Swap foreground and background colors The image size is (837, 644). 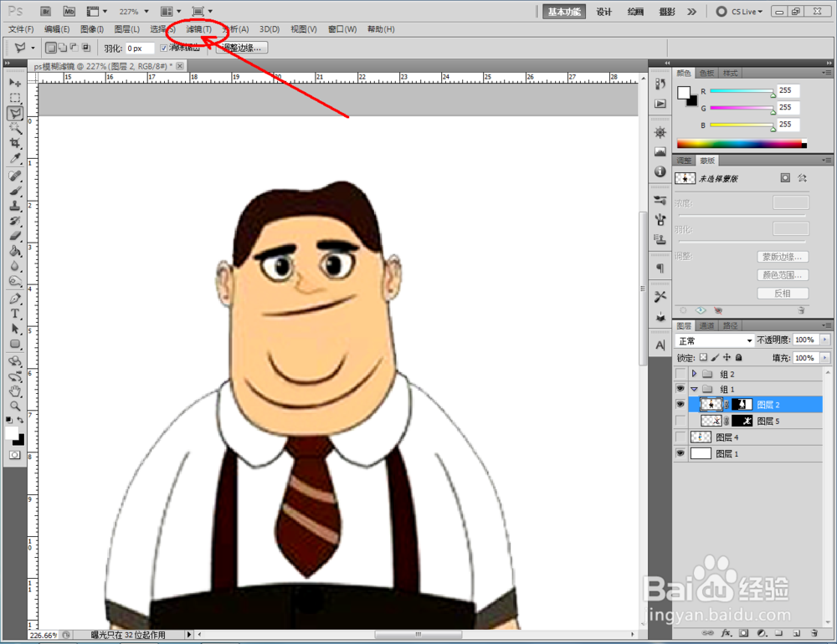pos(20,420)
